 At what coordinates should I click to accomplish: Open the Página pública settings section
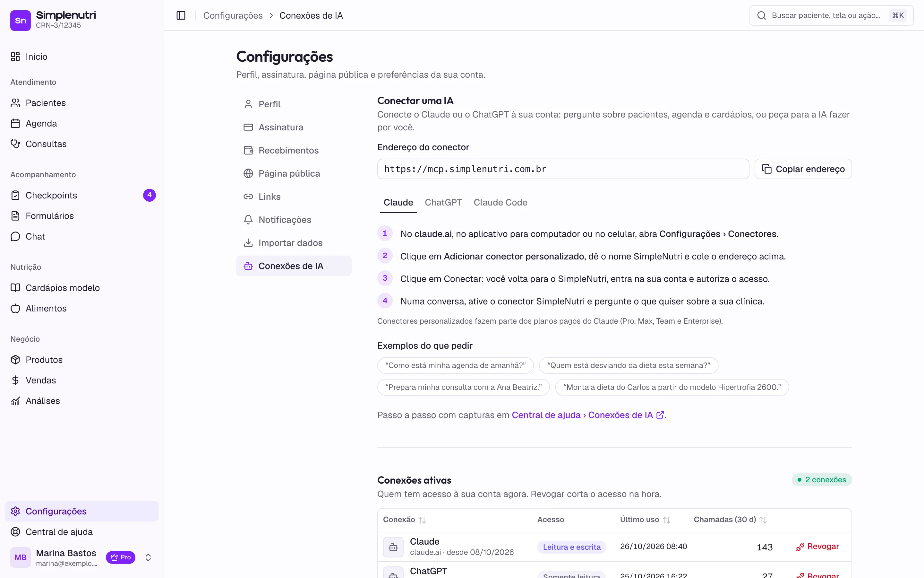[x=294, y=173]
